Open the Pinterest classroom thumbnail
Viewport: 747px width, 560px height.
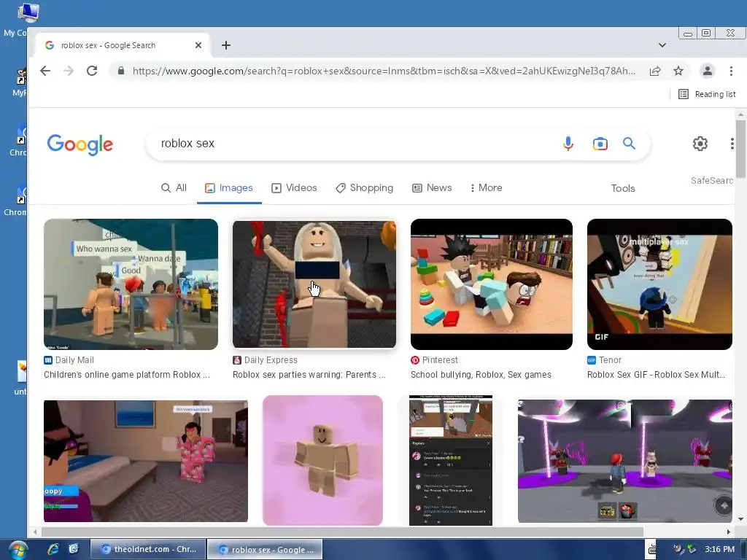pos(491,284)
